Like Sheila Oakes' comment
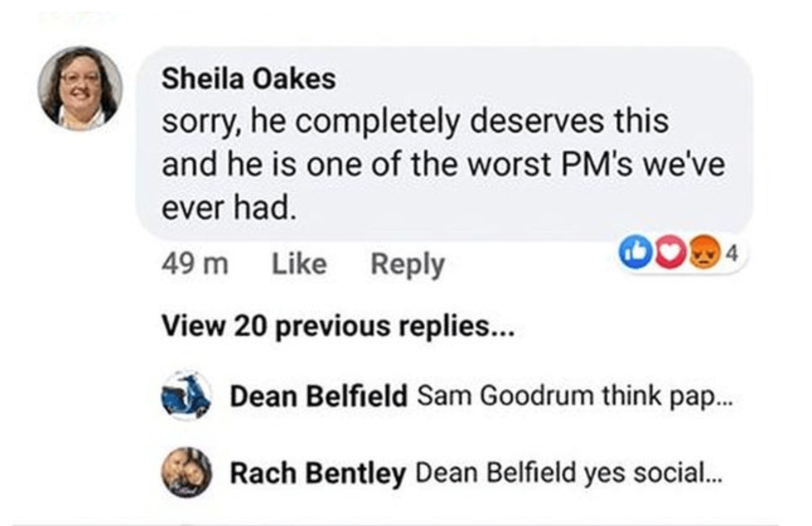Viewport: 812px width, 526px height. pos(299,264)
